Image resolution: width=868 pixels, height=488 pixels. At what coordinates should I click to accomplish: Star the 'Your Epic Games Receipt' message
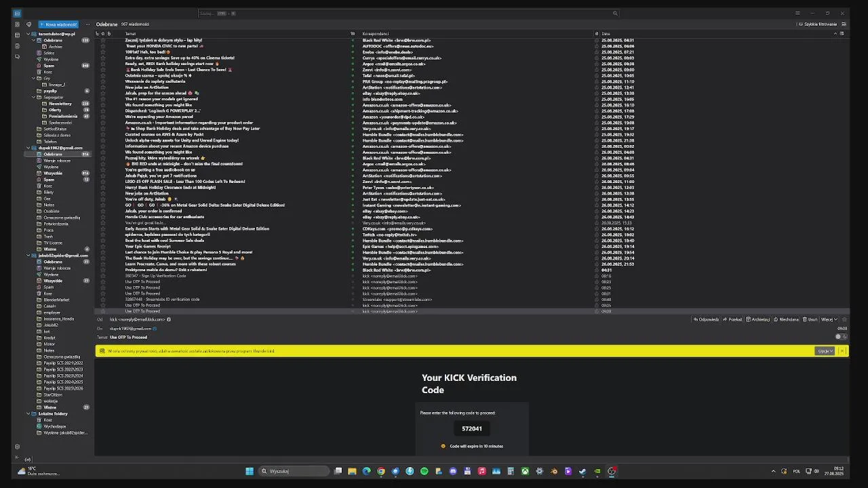coord(103,246)
